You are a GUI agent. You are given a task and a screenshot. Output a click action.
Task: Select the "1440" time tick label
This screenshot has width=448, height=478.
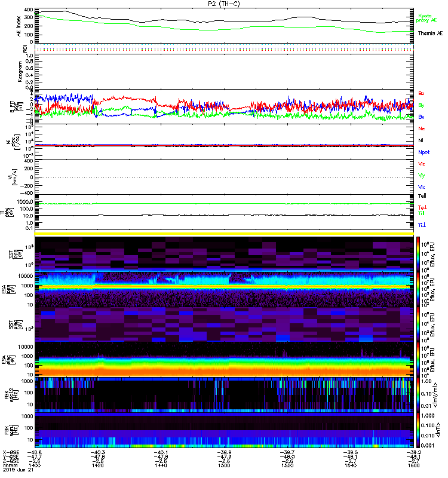(161, 465)
